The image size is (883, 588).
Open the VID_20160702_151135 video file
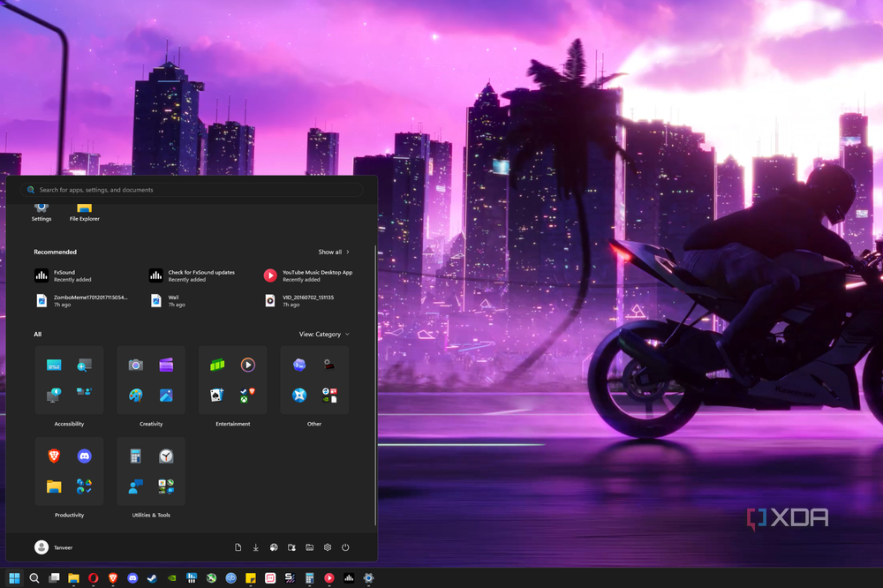[x=299, y=301]
